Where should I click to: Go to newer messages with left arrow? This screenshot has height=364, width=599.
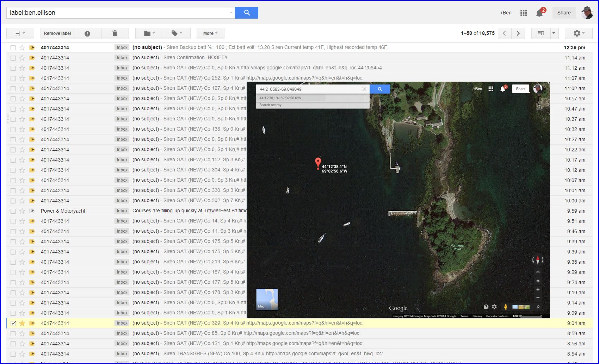click(505, 33)
